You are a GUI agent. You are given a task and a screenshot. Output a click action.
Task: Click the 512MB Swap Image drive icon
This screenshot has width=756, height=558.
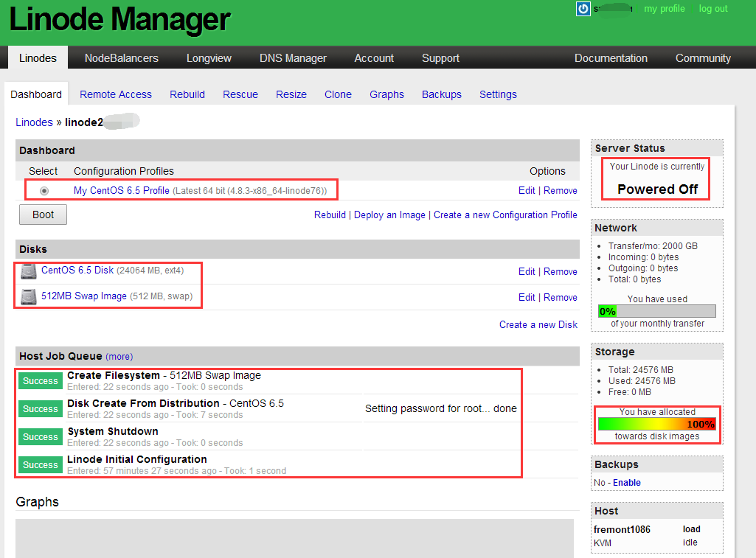click(x=29, y=297)
